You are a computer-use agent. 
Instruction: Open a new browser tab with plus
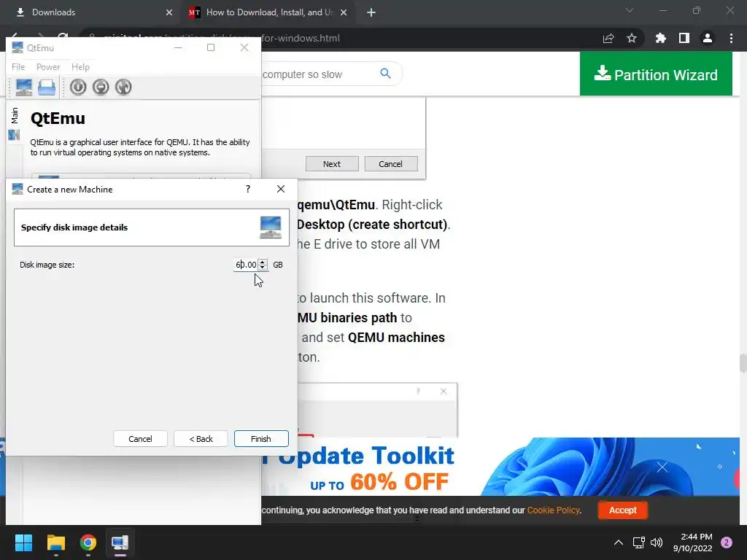click(x=371, y=13)
